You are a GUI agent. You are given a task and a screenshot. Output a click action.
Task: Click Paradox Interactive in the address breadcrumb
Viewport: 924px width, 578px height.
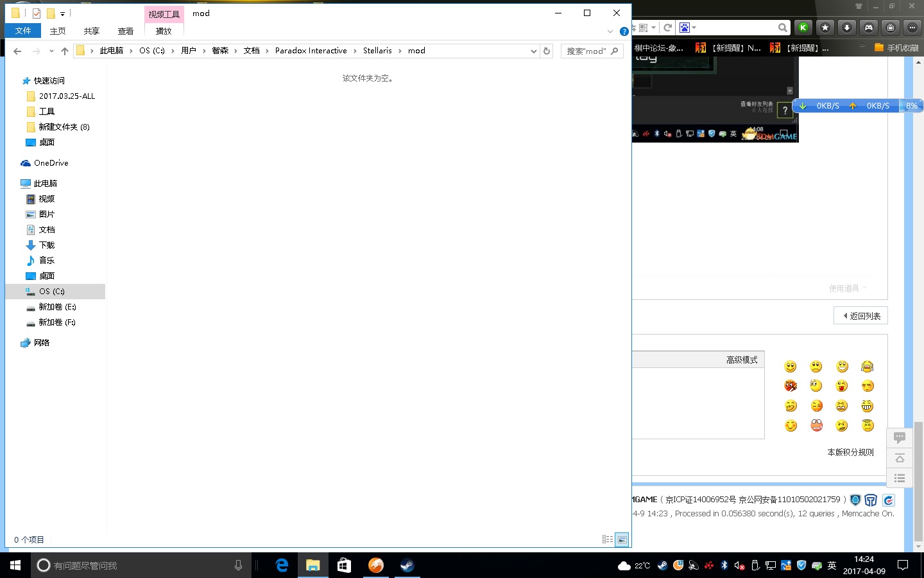(x=311, y=51)
